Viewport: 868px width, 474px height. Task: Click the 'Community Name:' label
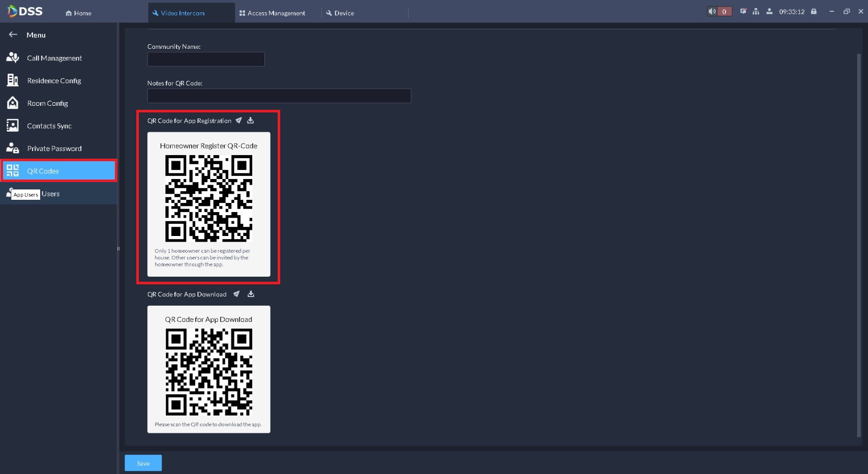pyautogui.click(x=174, y=47)
